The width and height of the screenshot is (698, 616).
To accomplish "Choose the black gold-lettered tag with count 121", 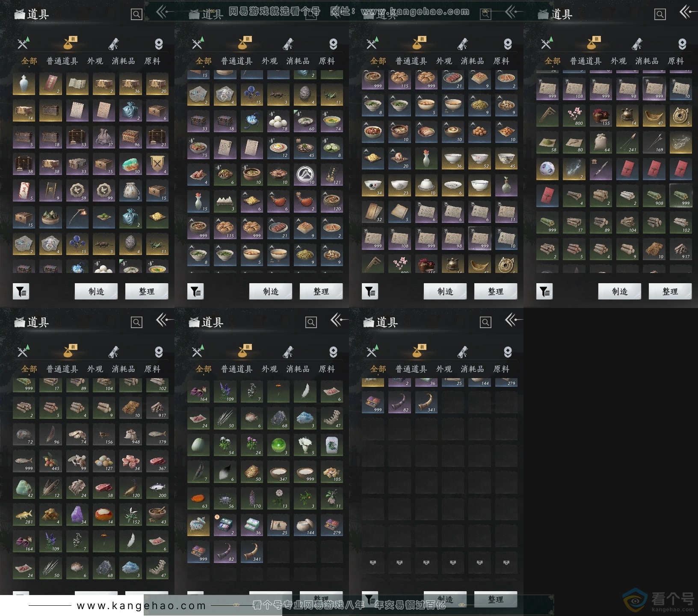I will point(331,175).
